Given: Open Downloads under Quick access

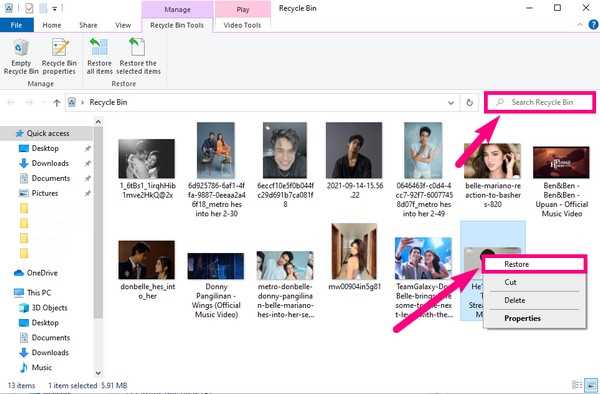Looking at the screenshot, I should (x=50, y=163).
